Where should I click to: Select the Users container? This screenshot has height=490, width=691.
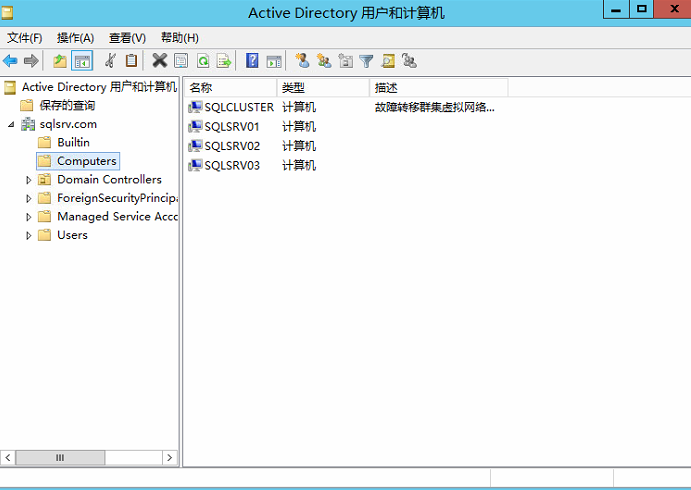(x=72, y=235)
